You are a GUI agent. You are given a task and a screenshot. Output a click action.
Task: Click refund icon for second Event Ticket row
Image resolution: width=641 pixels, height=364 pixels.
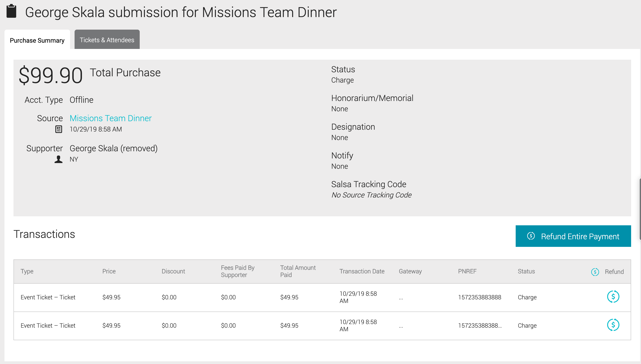click(613, 325)
